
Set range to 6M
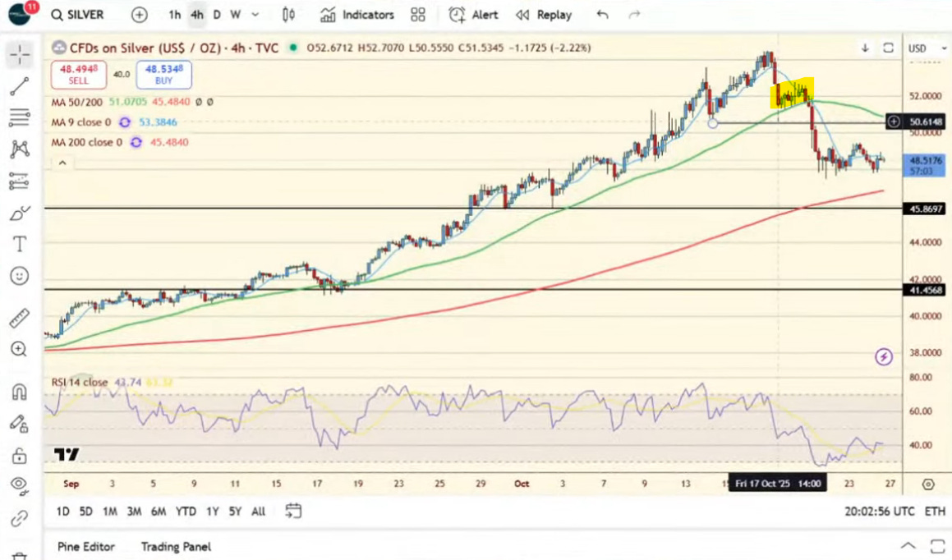point(159,512)
